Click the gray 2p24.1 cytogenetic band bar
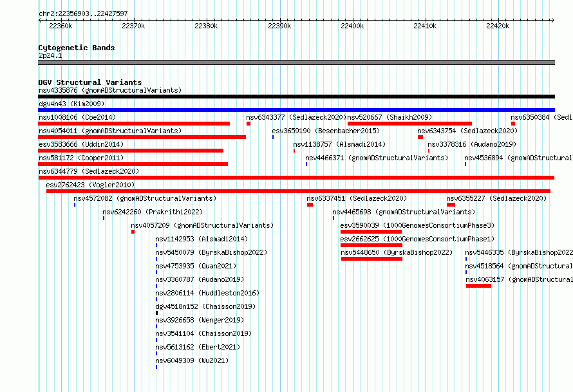 point(296,62)
